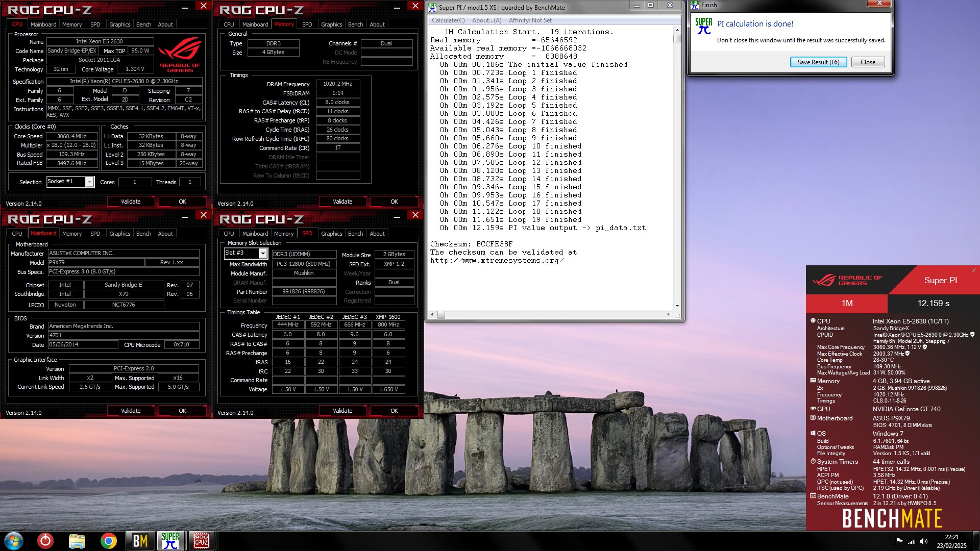Click the BENCHMATE logo at panel bottom
Viewport: 980px width, 551px height.
click(x=892, y=519)
